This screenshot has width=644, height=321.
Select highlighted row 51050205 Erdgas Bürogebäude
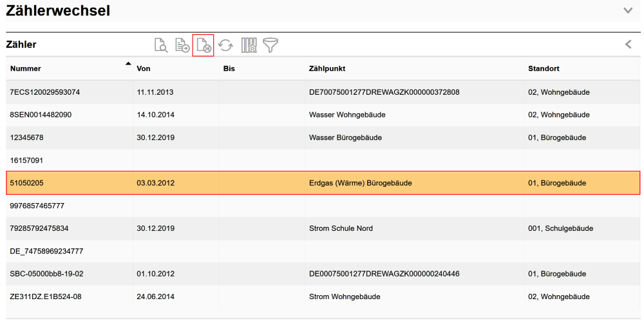pos(322,183)
